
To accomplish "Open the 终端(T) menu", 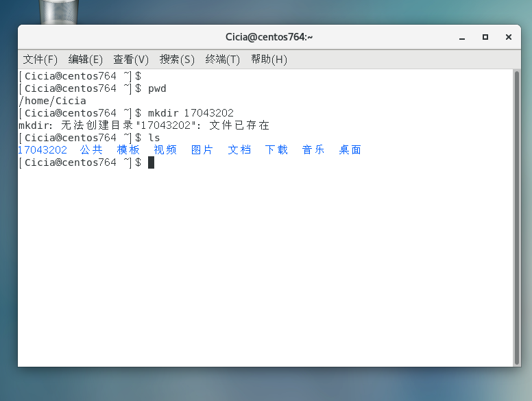I will 223,60.
